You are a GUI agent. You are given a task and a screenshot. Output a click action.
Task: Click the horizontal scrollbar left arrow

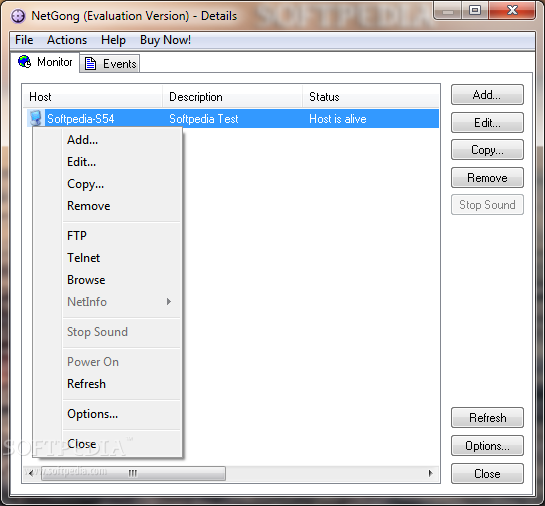[31, 473]
